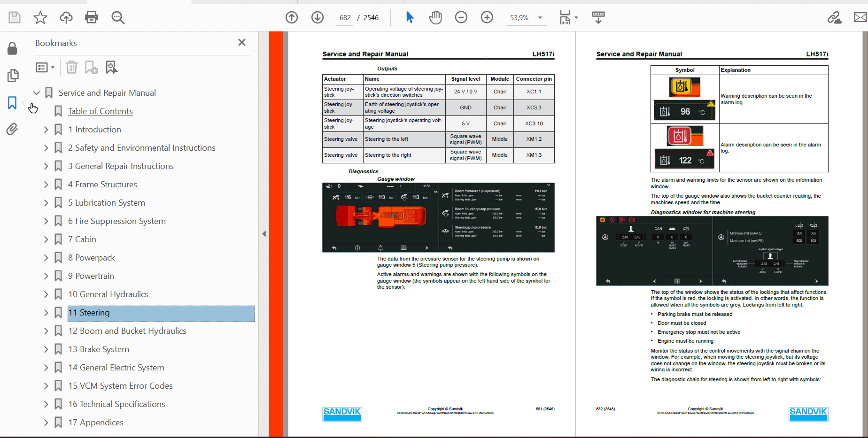868x438 pixels.
Task: Expand the 8 Powerpack bookmark
Action: tap(46, 258)
